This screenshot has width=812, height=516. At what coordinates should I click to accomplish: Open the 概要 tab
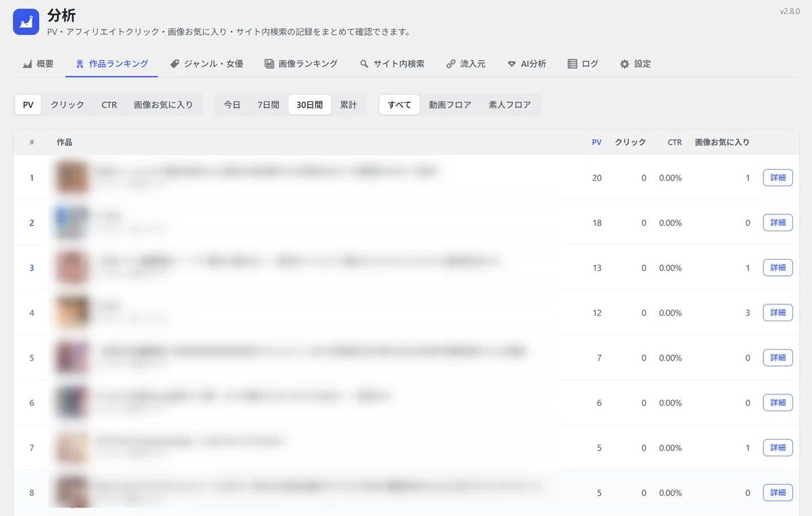pyautogui.click(x=39, y=64)
